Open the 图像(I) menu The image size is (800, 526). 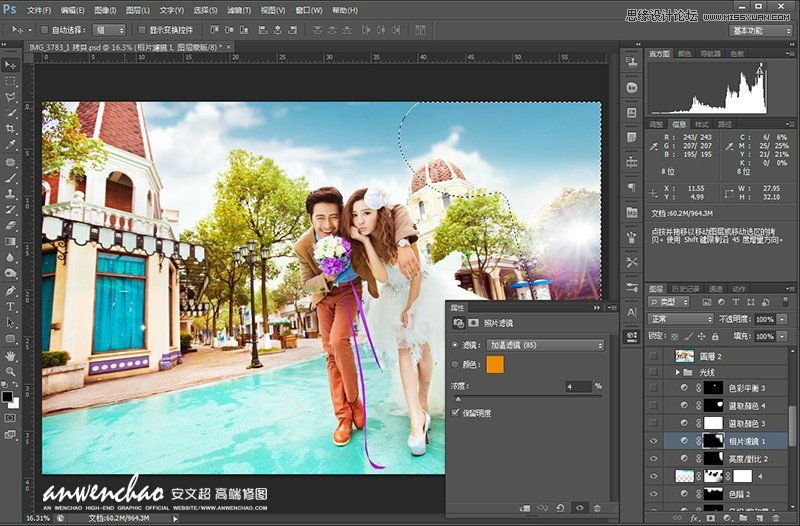pyautogui.click(x=106, y=10)
